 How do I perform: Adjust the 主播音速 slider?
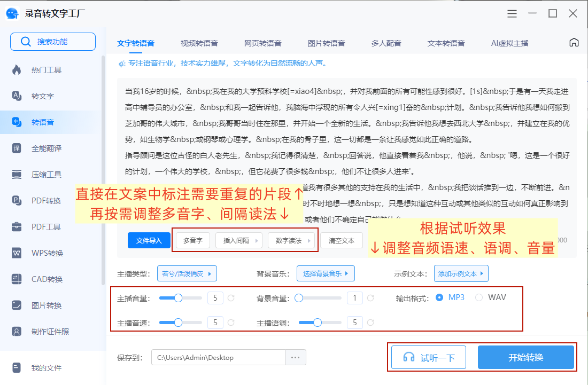pyautogui.click(x=180, y=323)
